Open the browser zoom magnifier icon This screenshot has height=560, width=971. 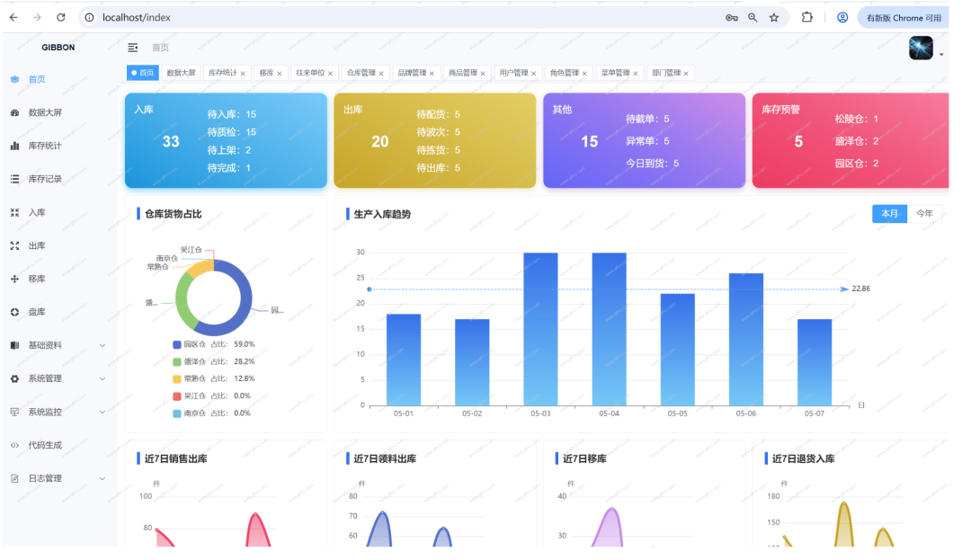coord(753,18)
